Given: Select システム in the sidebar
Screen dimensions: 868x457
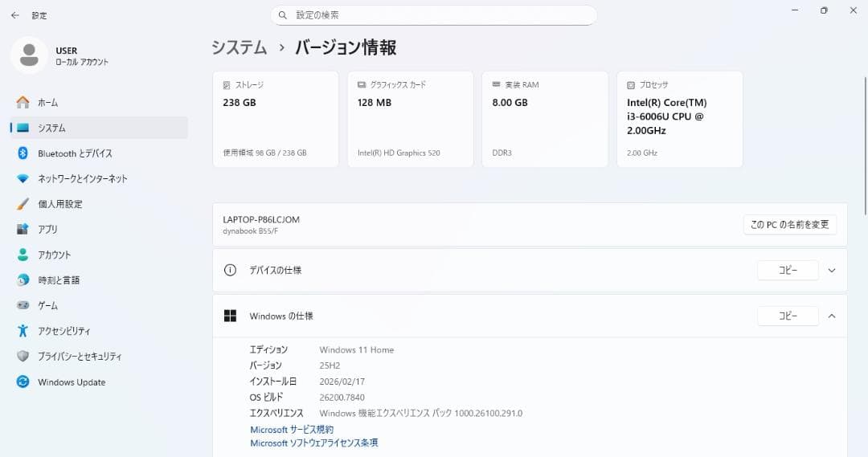Looking at the screenshot, I should pos(99,128).
